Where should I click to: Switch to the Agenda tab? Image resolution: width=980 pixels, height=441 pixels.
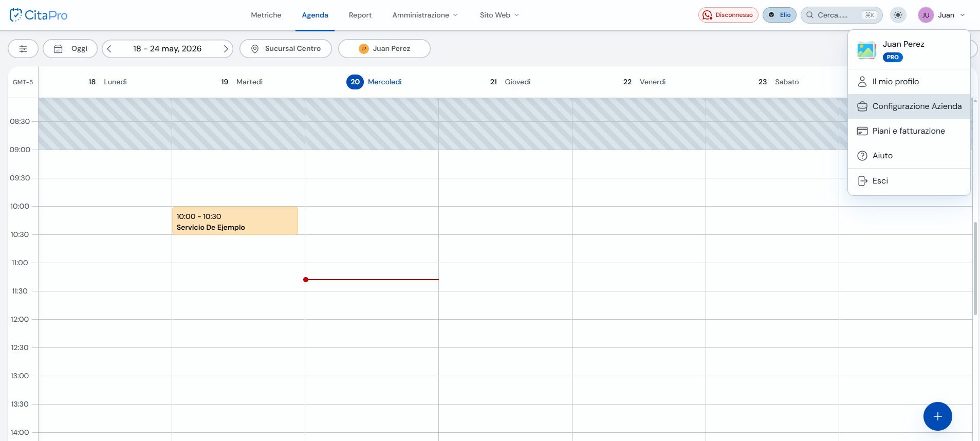click(x=315, y=15)
